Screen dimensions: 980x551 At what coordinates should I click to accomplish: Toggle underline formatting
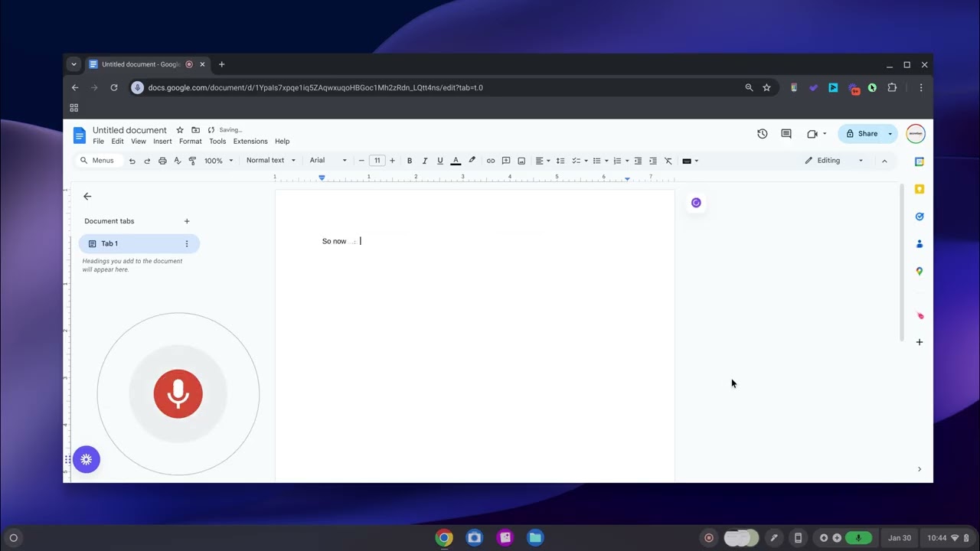coord(440,161)
